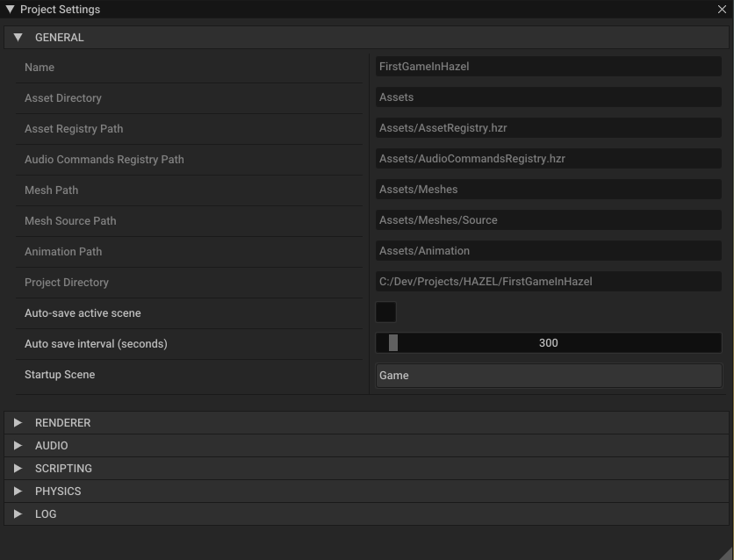The height and width of the screenshot is (560, 734).
Task: Click the project Name field
Action: point(548,67)
